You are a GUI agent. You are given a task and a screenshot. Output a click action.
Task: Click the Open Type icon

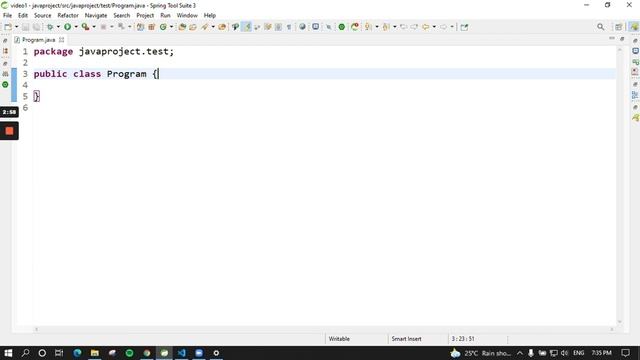coord(182,27)
